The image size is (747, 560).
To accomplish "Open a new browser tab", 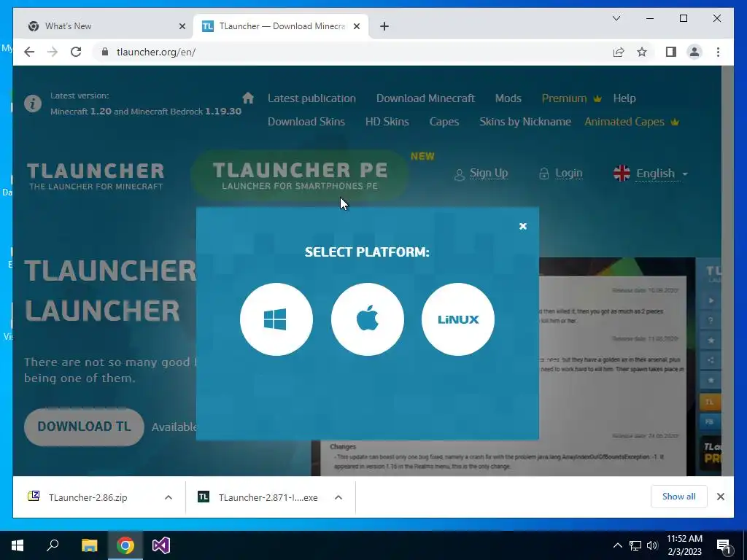I will (x=384, y=26).
